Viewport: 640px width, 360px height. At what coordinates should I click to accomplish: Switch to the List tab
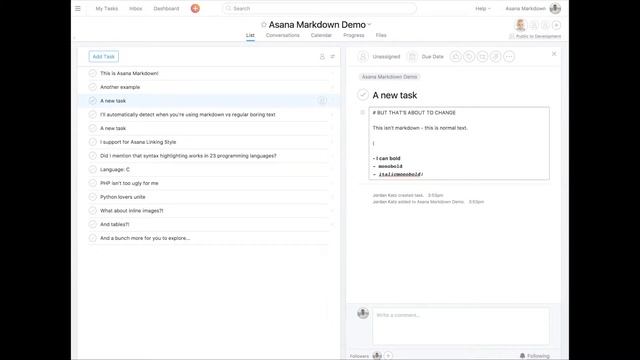pyautogui.click(x=250, y=36)
